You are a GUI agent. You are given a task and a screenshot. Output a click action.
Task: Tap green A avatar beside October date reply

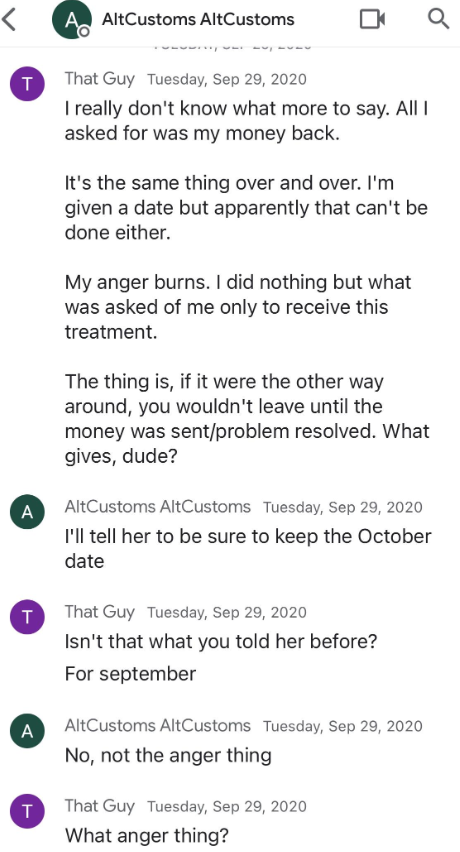pyautogui.click(x=27, y=512)
